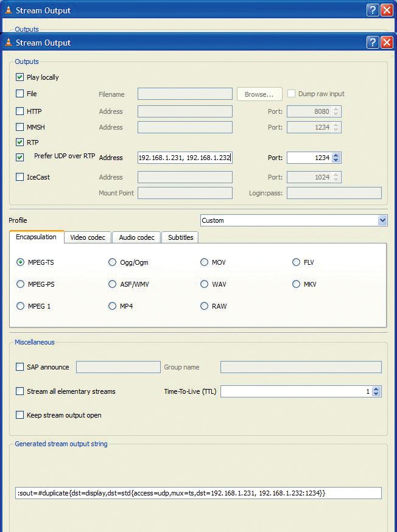Click the HTTP Address input field
The width and height of the screenshot is (397, 532).
(x=185, y=111)
